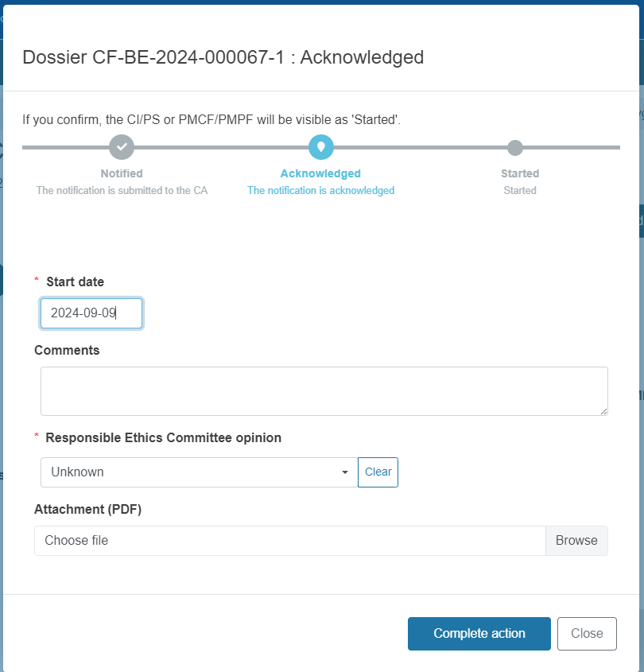This screenshot has width=644, height=672.
Task: Click into the Comments text area
Action: point(324,390)
